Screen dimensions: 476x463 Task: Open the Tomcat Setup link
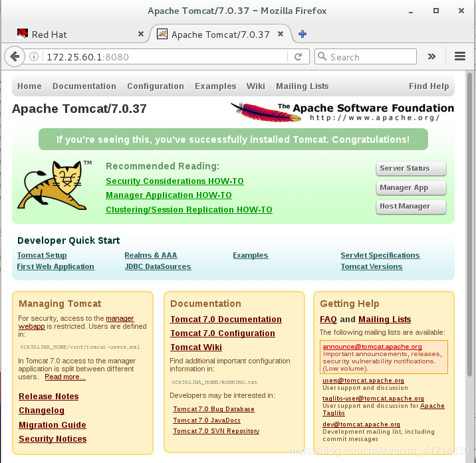click(x=42, y=255)
